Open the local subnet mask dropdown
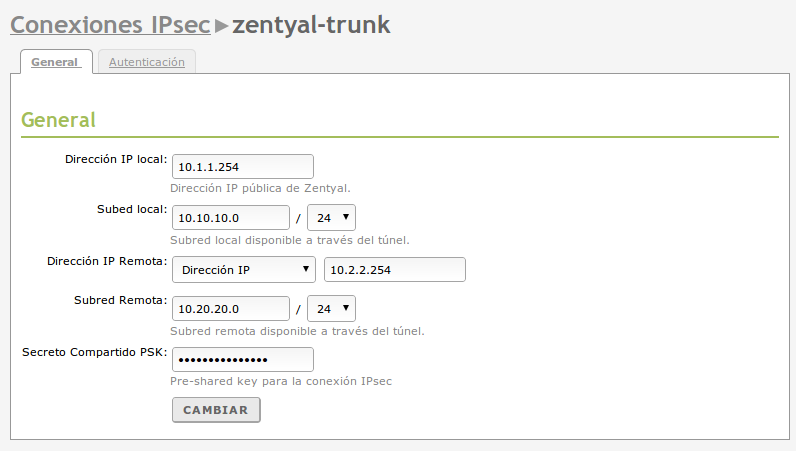Image resolution: width=796 pixels, height=451 pixels. pos(331,217)
